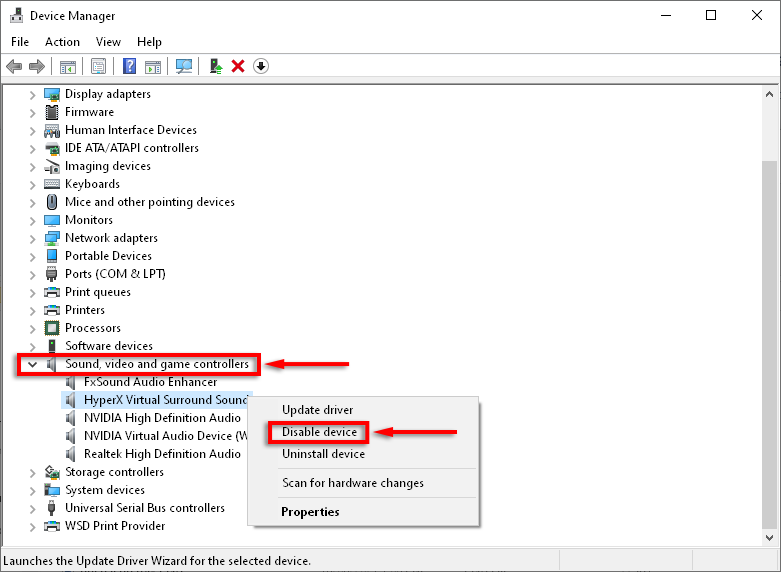
Task: Select Update driver in context menu
Action: 317,410
